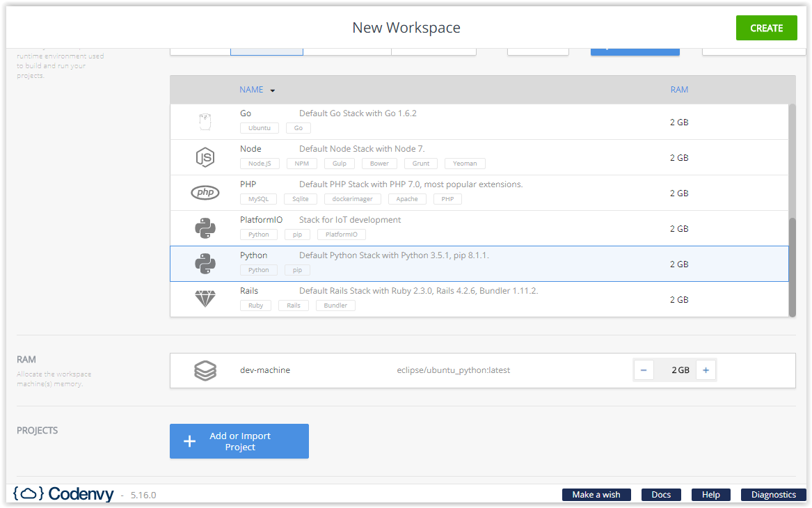This screenshot has height=508, width=812.
Task: Click the Node.JS tag
Action: (260, 164)
